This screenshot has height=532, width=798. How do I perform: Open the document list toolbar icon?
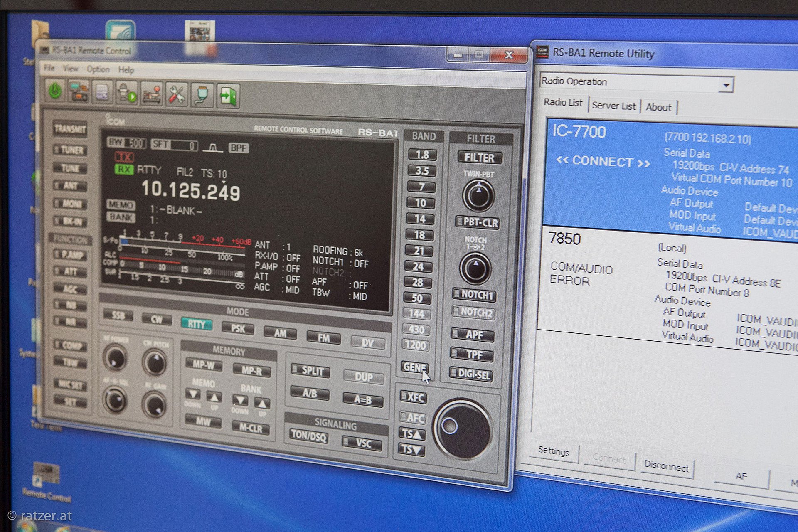103,92
